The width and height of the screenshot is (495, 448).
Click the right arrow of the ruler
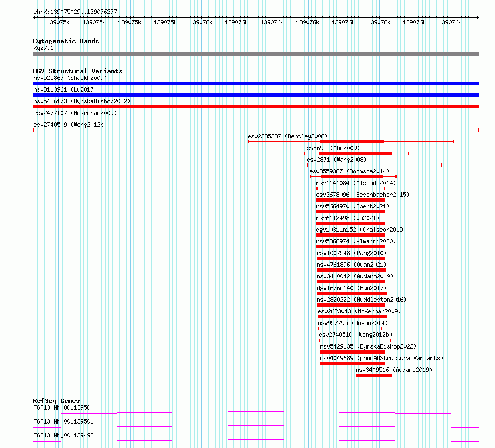point(478,18)
